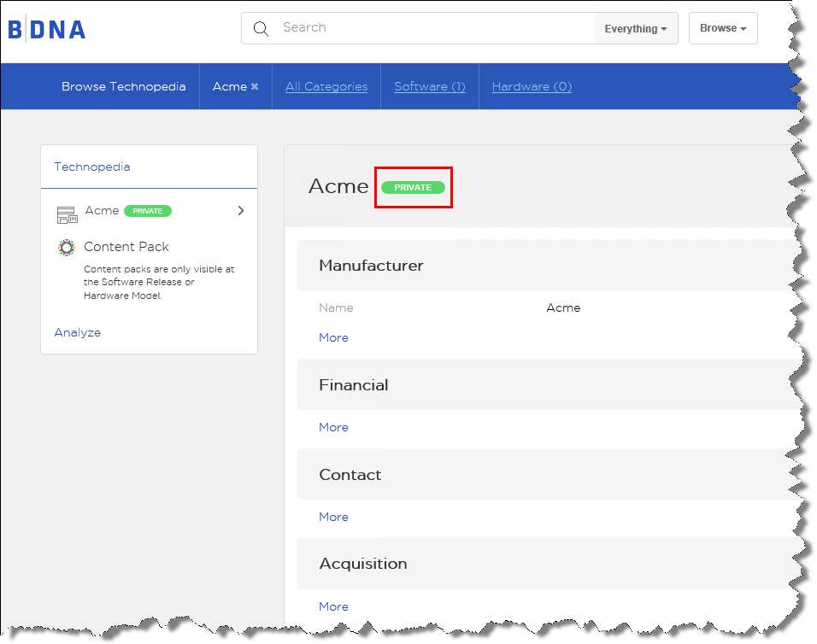Select the Acme name in the sidebar
Viewport: 817px width, 644px height.
click(103, 210)
